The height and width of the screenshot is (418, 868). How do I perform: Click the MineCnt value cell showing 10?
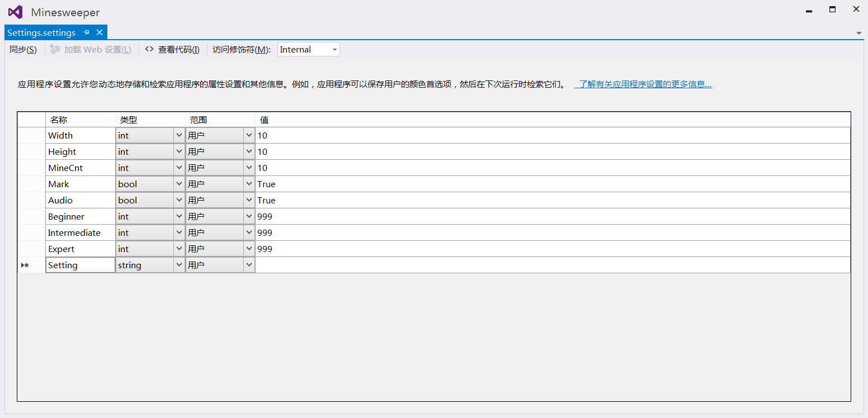[553, 168]
